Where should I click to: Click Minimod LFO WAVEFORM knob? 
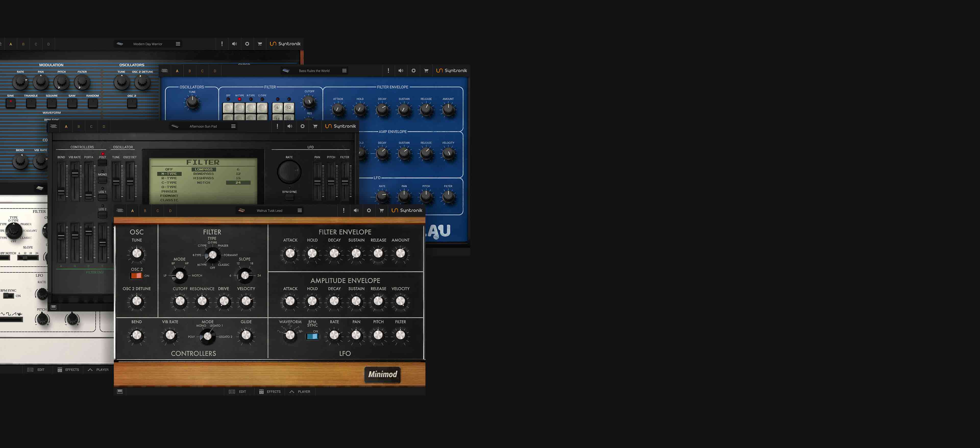tap(290, 335)
